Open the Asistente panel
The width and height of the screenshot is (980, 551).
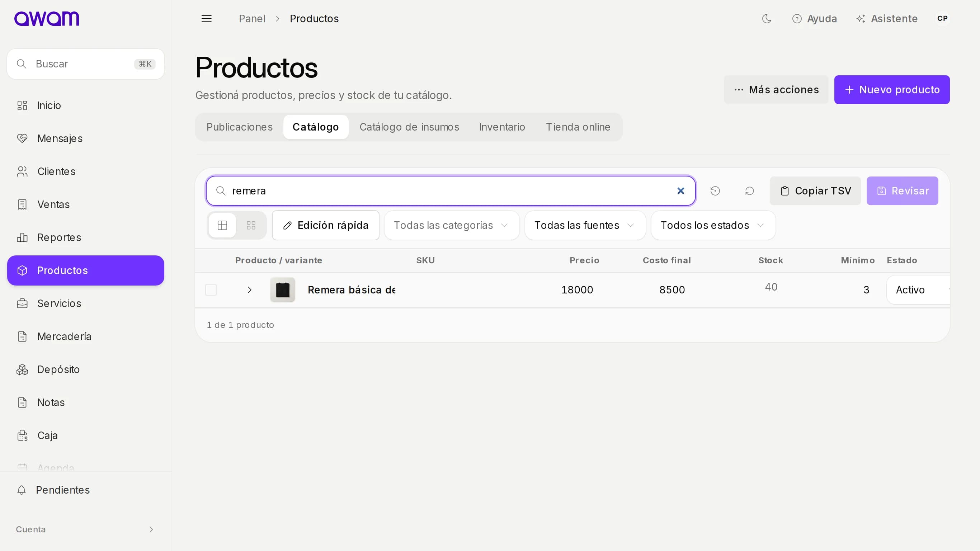(x=887, y=19)
